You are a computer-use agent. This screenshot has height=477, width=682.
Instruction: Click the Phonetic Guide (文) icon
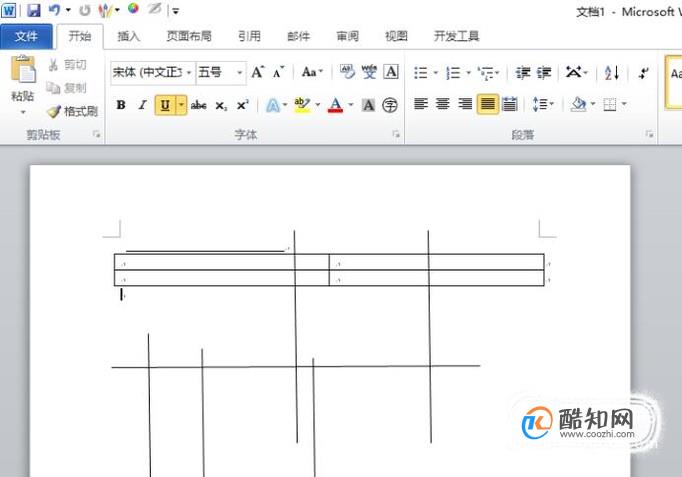pyautogui.click(x=369, y=72)
